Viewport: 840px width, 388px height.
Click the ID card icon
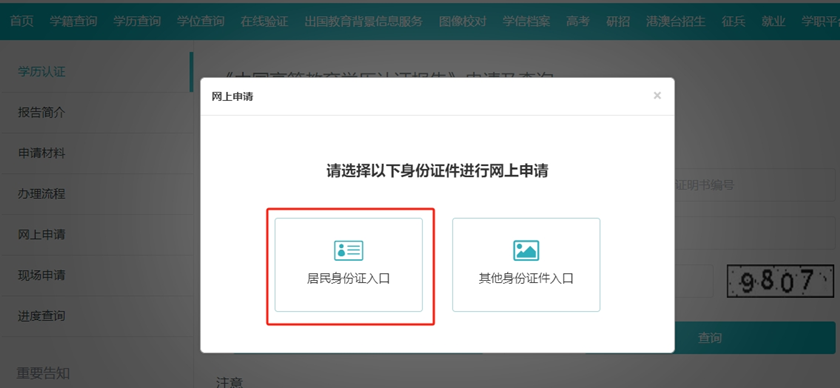coord(348,250)
